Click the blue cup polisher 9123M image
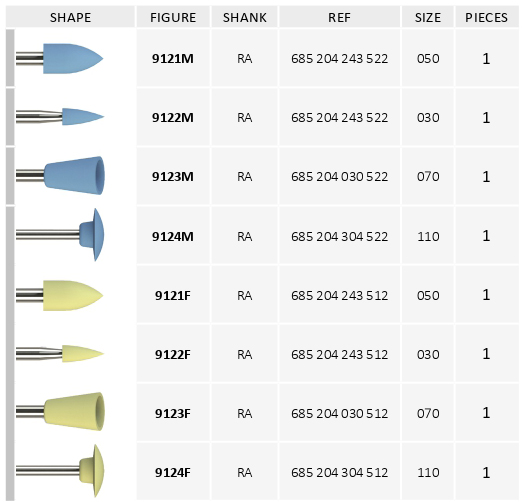This screenshot has width=525, height=502. (60, 175)
